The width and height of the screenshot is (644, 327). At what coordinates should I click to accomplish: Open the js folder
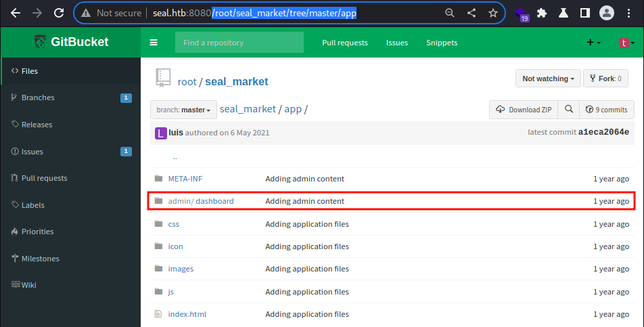pyautogui.click(x=171, y=292)
